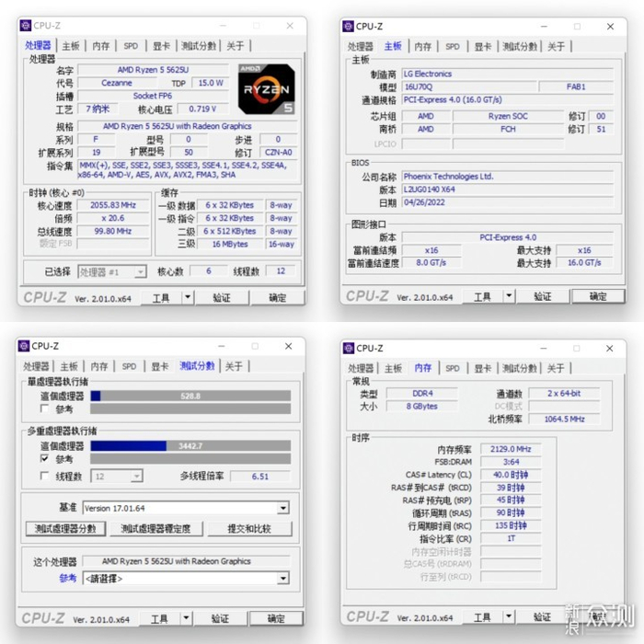Click 确定 button in mainboard window
This screenshot has width=644, height=644.
598,296
